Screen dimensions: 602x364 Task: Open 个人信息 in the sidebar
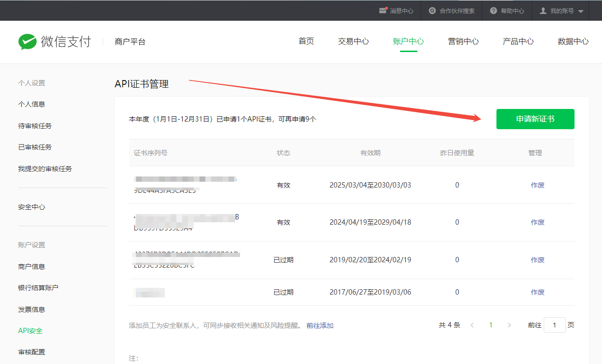[x=32, y=104]
